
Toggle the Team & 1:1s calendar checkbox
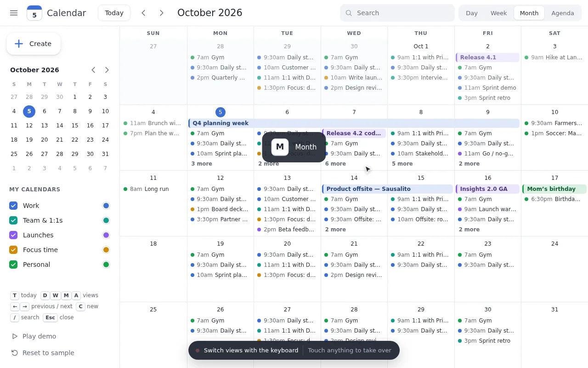[13, 220]
